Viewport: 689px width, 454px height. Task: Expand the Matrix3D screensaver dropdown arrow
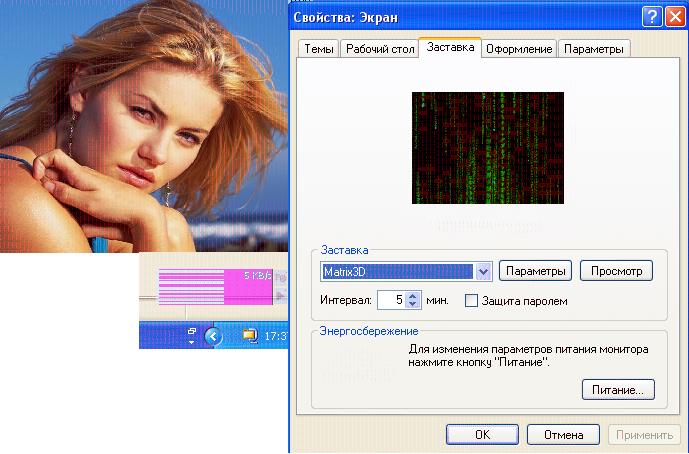pyautogui.click(x=483, y=272)
